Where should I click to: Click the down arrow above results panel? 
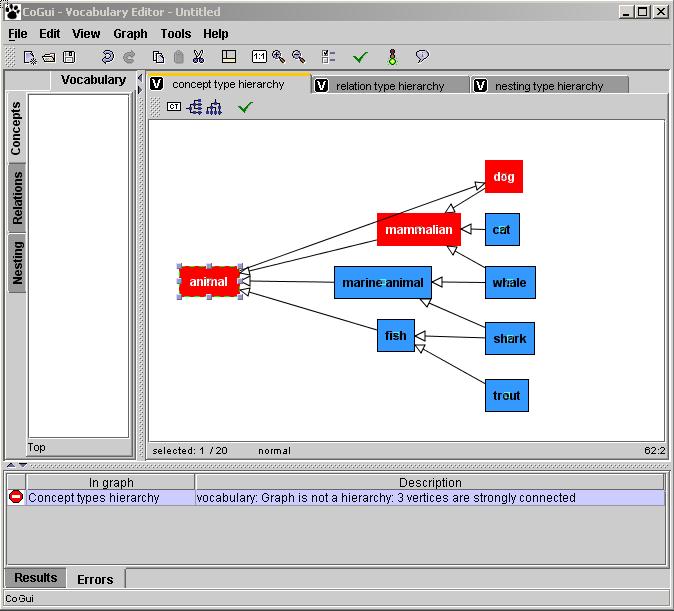coord(23,465)
